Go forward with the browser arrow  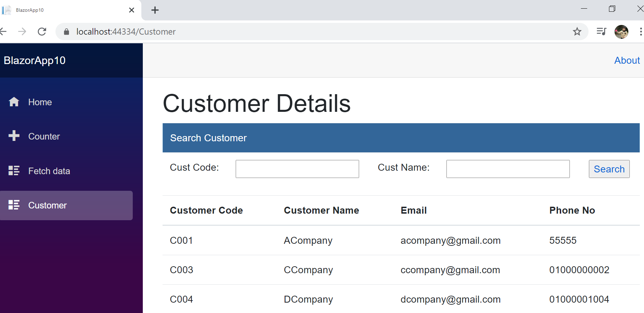point(22,32)
